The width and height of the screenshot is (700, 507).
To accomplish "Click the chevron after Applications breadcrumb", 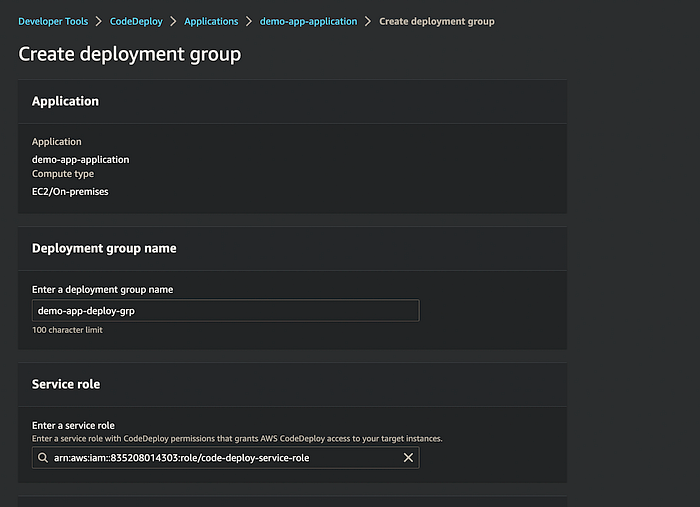I will coord(248,21).
